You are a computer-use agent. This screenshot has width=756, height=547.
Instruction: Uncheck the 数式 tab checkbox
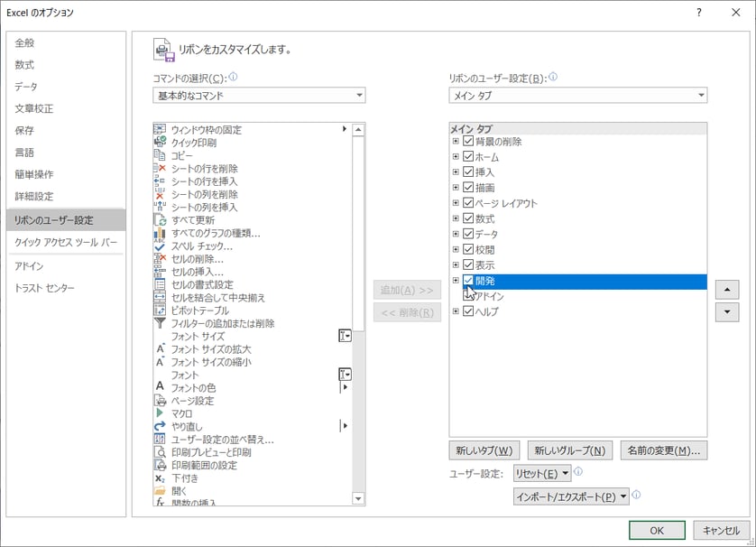click(467, 218)
